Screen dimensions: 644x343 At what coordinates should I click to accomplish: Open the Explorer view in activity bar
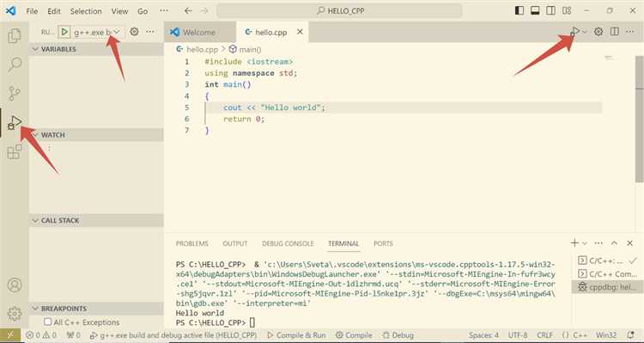[x=15, y=36]
